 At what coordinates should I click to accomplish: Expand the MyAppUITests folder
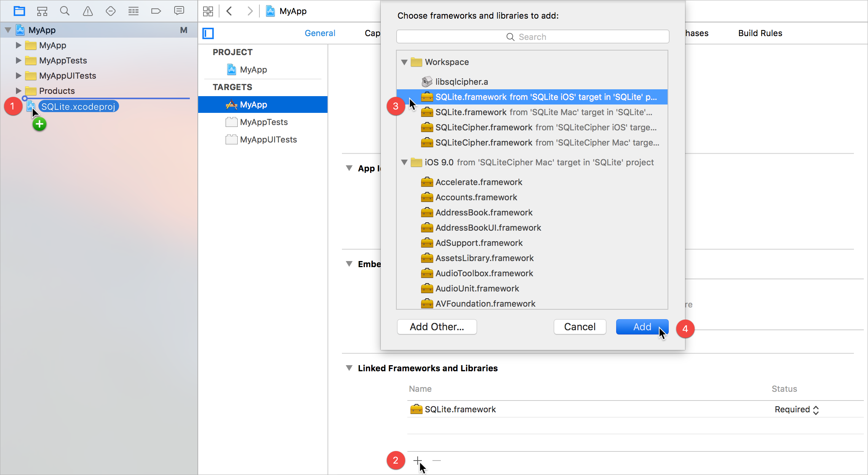(x=18, y=76)
